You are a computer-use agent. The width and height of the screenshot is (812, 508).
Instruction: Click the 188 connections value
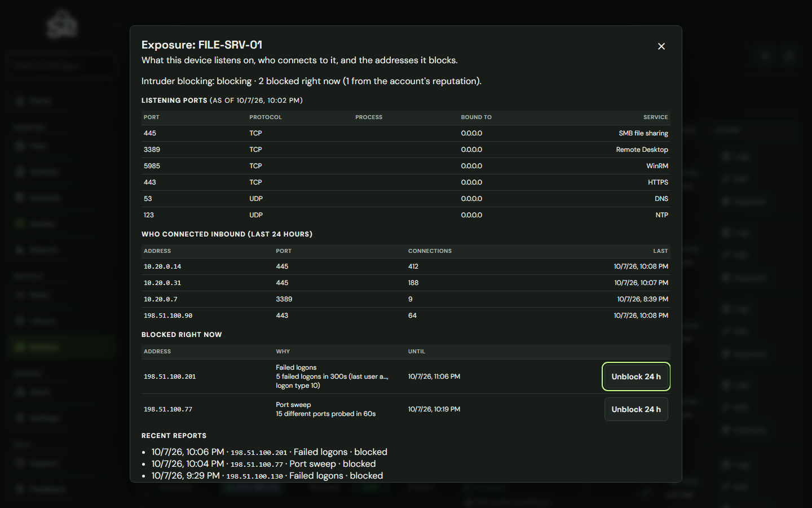[413, 283]
